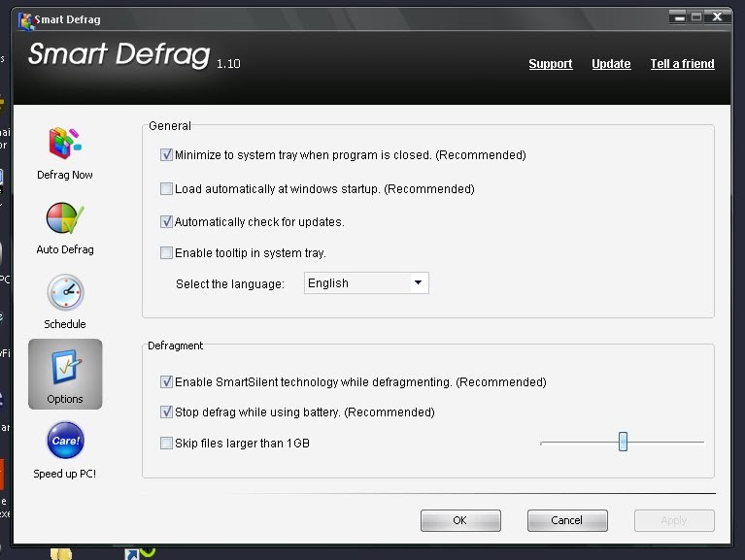Click the greyed Apply button
745x560 pixels.
[674, 520]
